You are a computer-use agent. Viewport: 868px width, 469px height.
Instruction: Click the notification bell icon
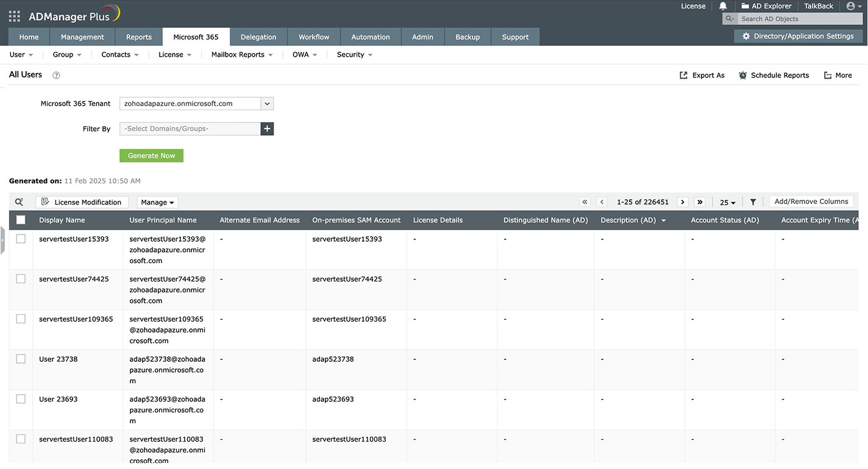click(723, 6)
